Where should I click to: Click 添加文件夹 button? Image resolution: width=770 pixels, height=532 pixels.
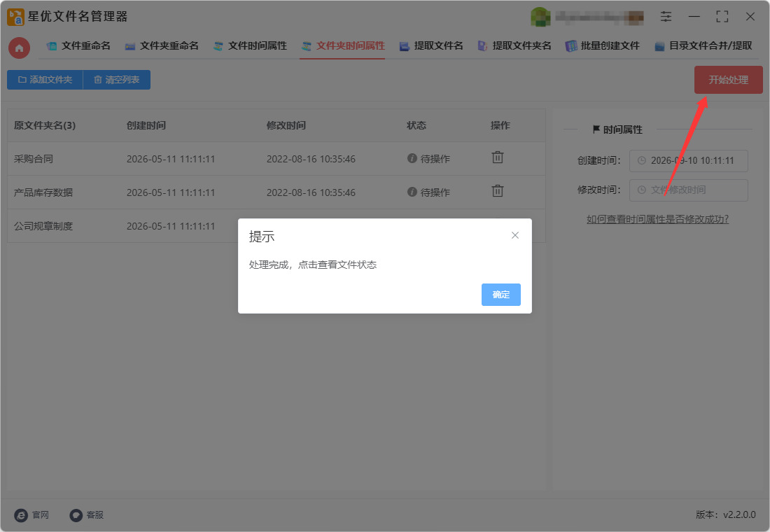coord(45,80)
